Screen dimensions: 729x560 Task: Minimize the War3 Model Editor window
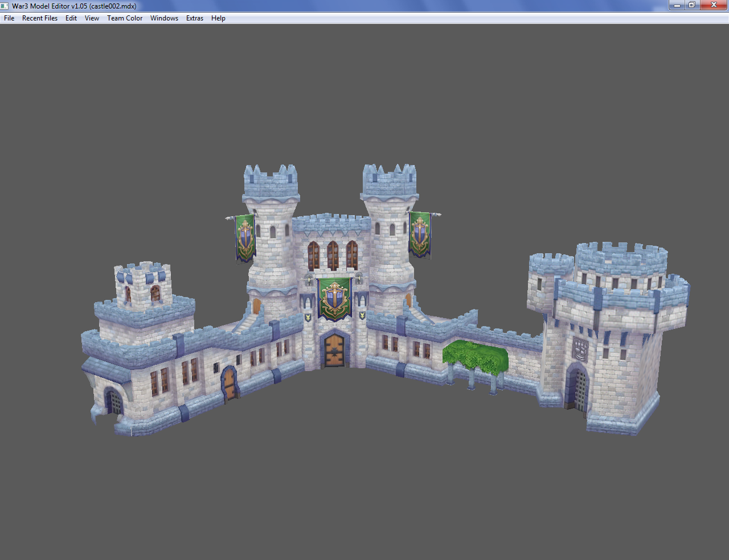point(677,5)
